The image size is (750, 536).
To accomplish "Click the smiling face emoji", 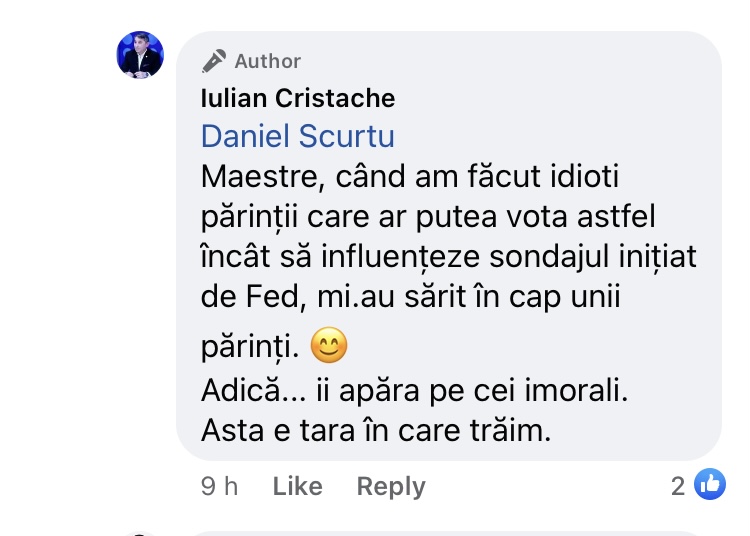I will [x=329, y=347].
